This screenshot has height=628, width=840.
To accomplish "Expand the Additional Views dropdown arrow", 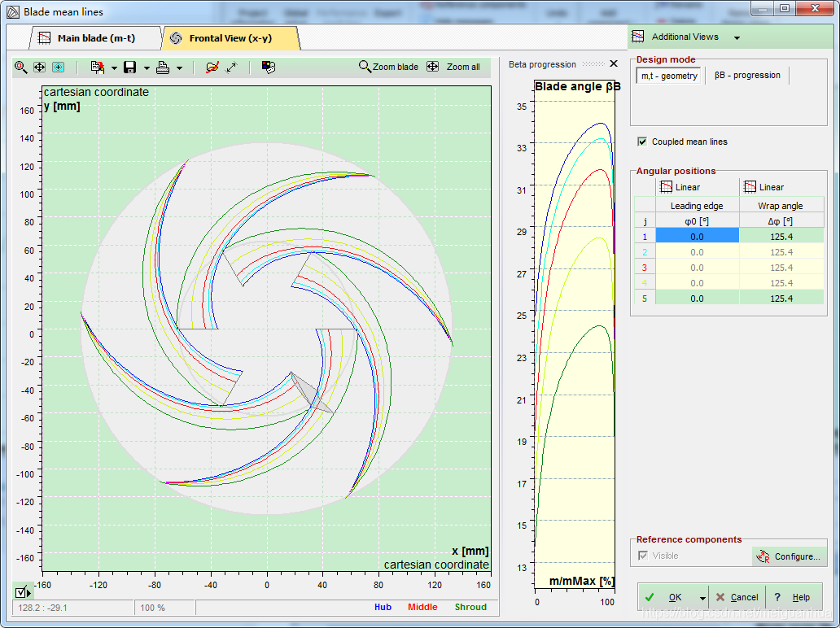I will pos(737,38).
